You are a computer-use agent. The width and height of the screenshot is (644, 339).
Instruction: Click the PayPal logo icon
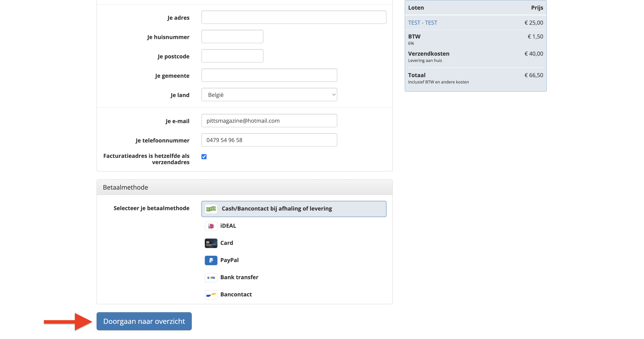(211, 260)
